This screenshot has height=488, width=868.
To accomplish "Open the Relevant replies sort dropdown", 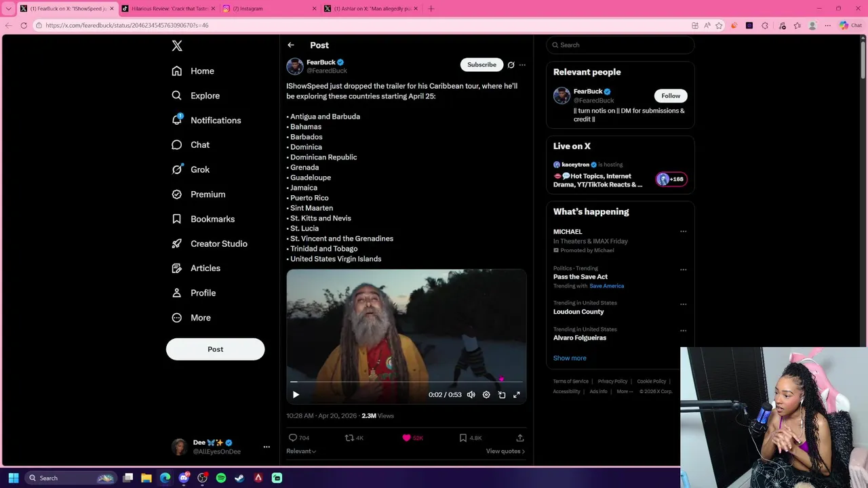I will [301, 451].
